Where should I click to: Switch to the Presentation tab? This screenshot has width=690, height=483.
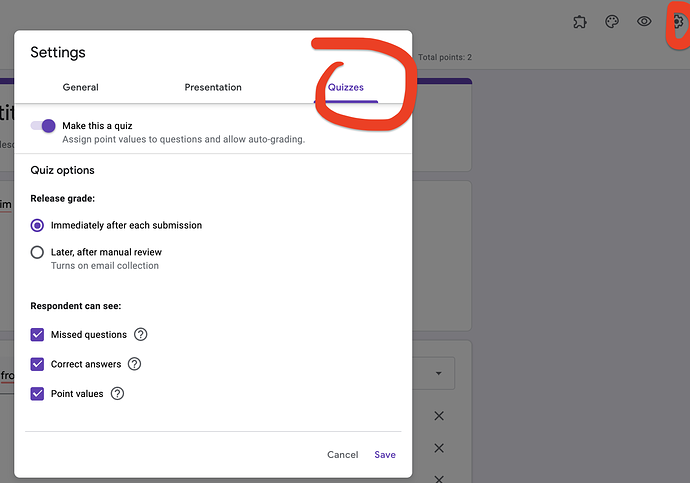(x=213, y=87)
